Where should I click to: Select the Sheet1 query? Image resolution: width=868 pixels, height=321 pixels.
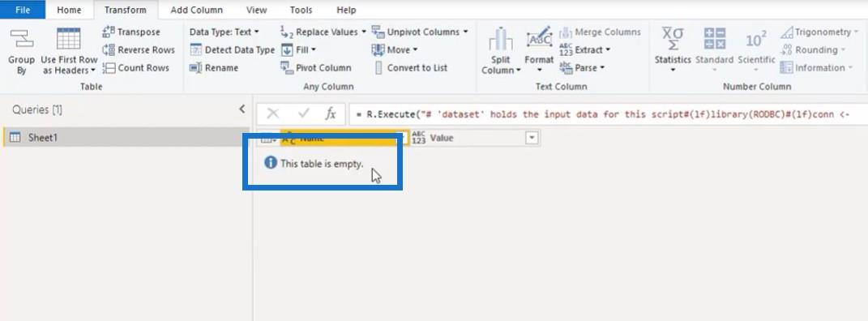point(126,138)
